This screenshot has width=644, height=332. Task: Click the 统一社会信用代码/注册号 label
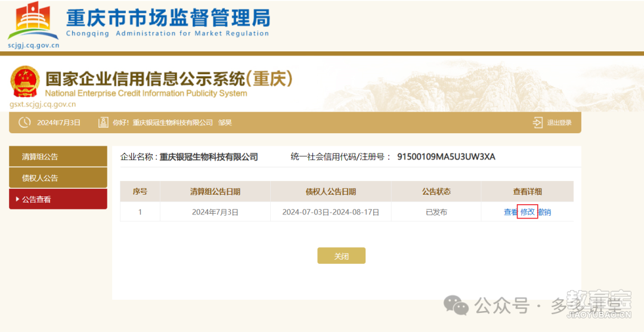click(340, 156)
